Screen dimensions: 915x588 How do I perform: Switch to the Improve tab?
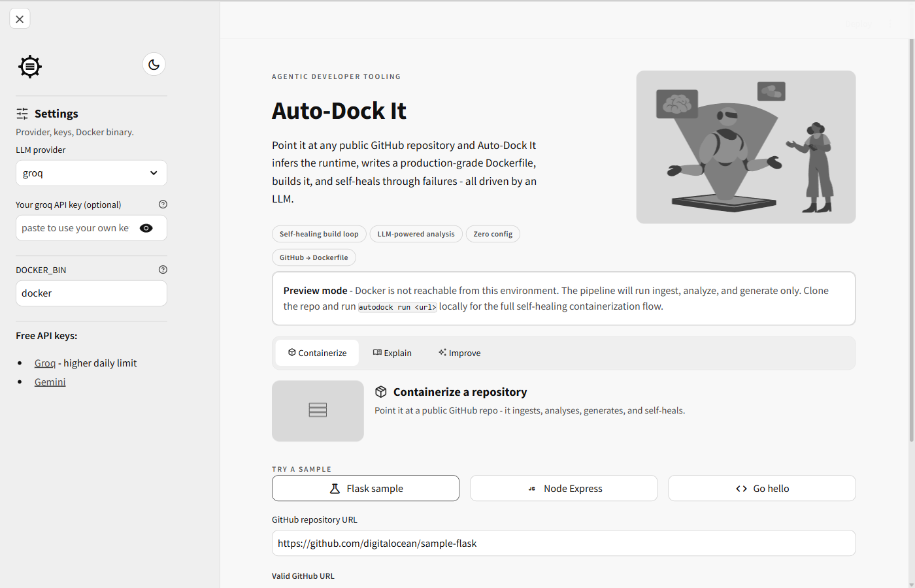tap(459, 353)
